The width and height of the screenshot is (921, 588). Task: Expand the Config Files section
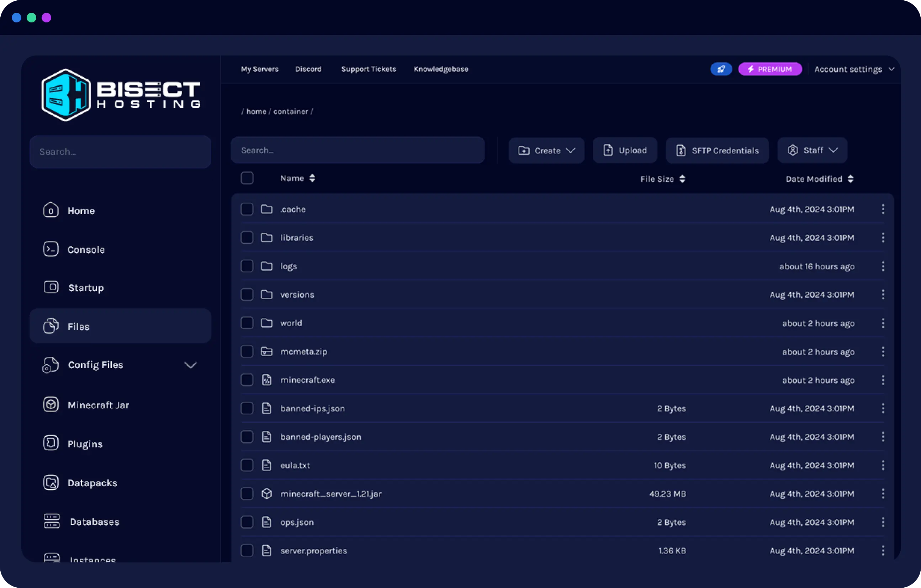point(191,365)
